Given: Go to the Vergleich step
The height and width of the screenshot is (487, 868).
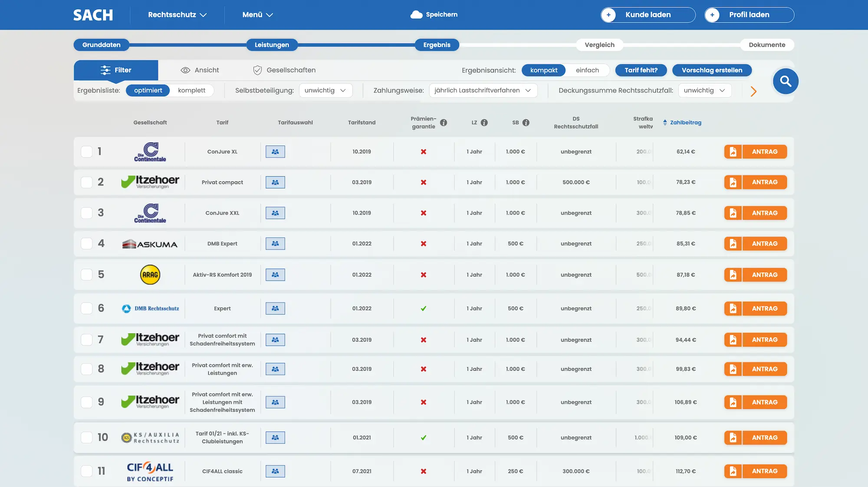Looking at the screenshot, I should [599, 45].
